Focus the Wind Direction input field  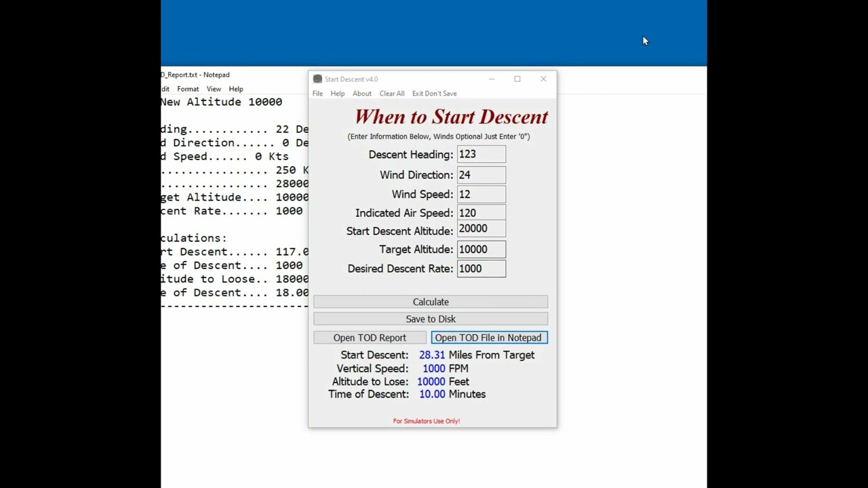[481, 175]
